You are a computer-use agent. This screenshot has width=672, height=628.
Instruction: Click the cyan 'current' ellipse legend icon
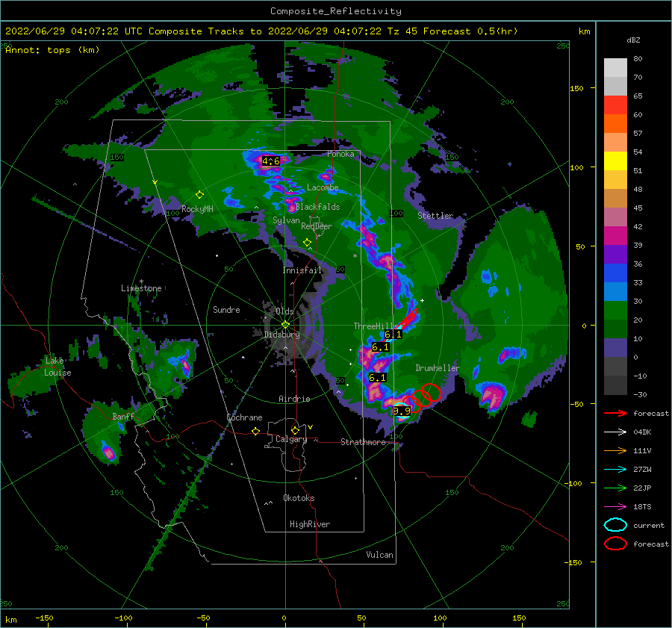pyautogui.click(x=615, y=525)
